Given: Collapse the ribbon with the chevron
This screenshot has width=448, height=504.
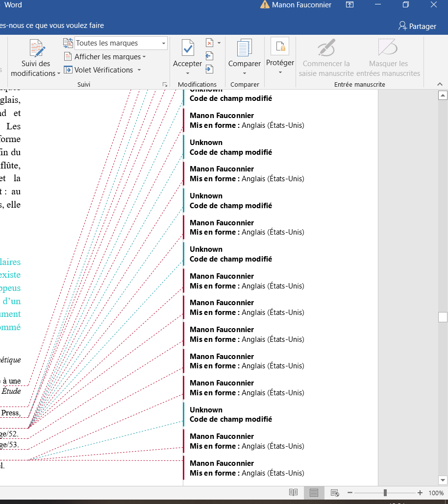Looking at the screenshot, I should coord(440,84).
